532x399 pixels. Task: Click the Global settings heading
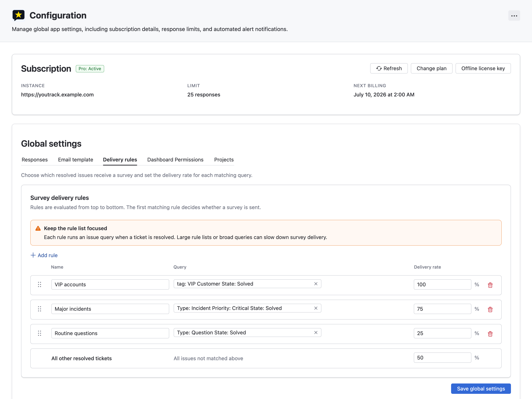click(x=51, y=144)
